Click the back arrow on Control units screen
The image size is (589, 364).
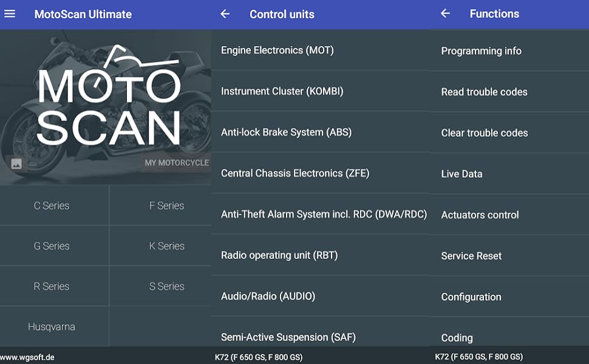pyautogui.click(x=225, y=13)
